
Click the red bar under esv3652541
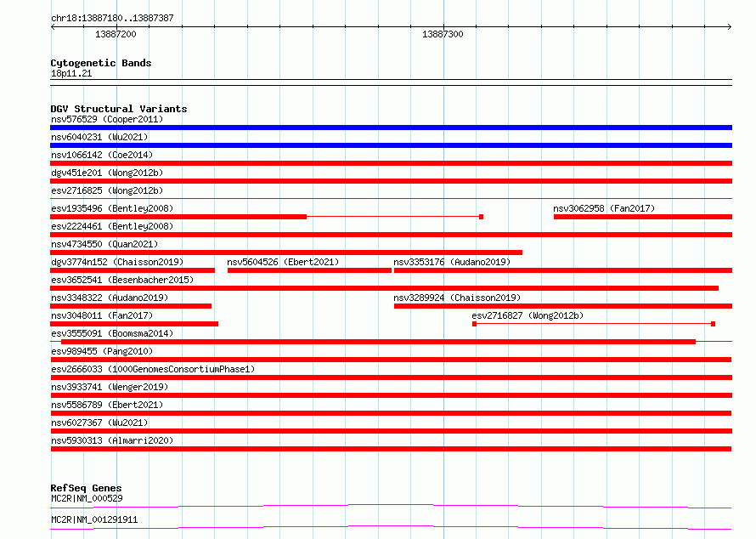pos(384,288)
